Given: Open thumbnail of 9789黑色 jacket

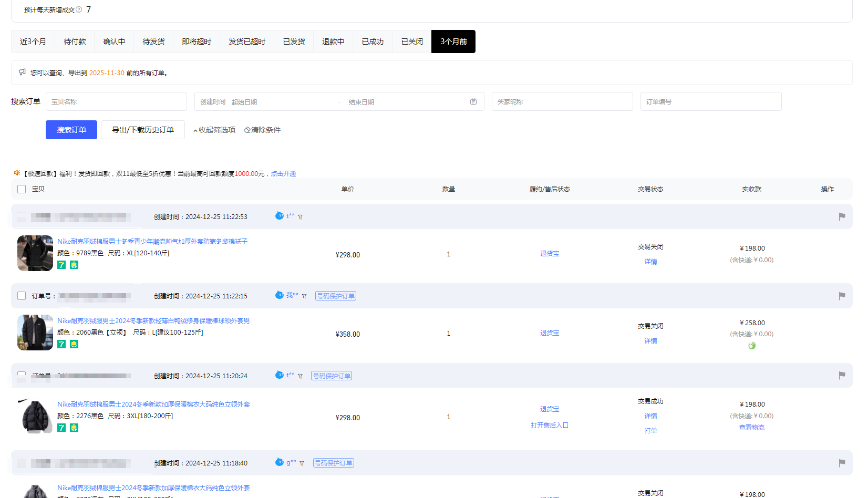Looking at the screenshot, I should [35, 253].
